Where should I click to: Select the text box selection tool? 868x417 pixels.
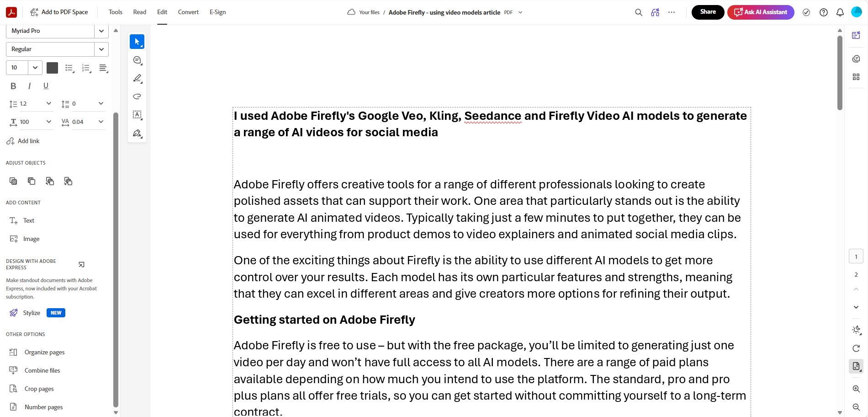(x=137, y=115)
